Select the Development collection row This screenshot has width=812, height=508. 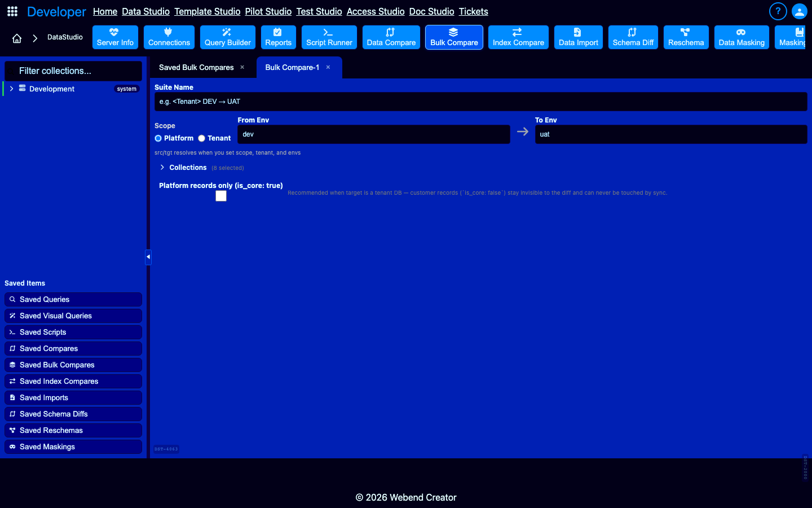(x=73, y=89)
